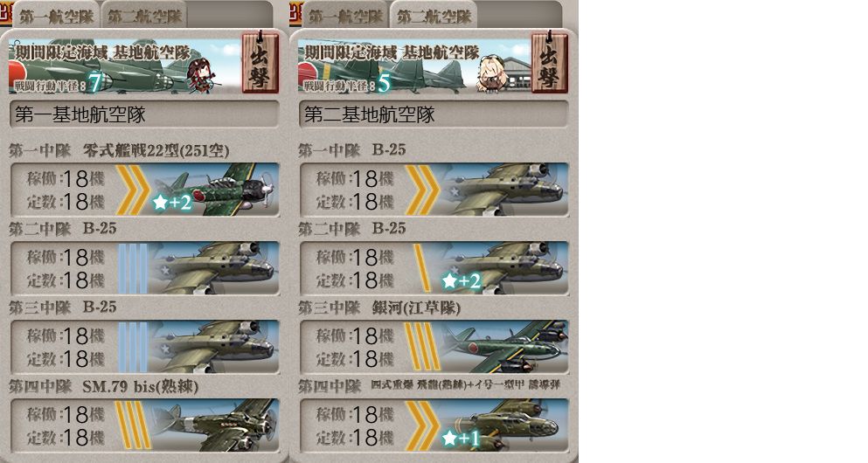The image size is (868, 463).
Task: Click the 第二基地航空隊 name field
Action: 434,114
